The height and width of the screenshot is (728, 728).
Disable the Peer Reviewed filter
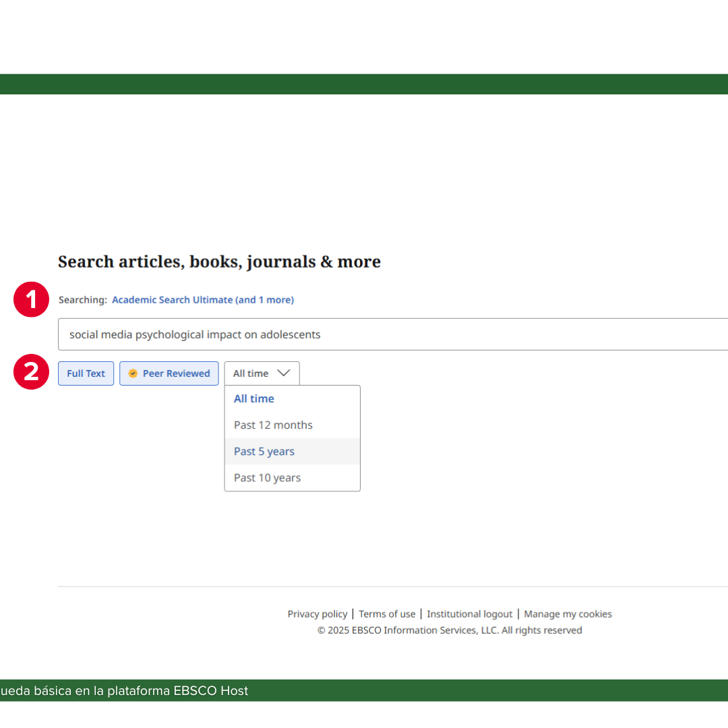click(x=169, y=373)
